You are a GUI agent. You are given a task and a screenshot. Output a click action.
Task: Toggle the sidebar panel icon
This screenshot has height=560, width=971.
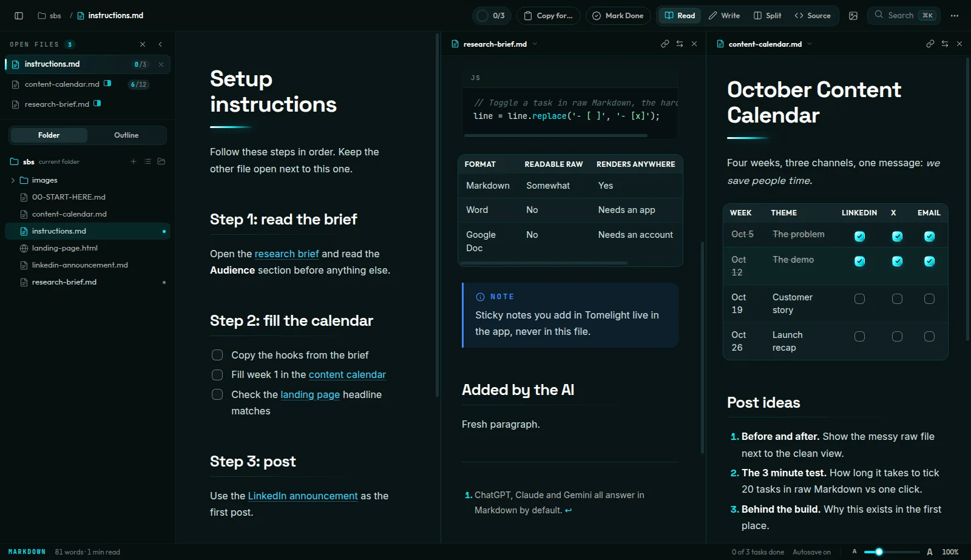click(x=19, y=16)
